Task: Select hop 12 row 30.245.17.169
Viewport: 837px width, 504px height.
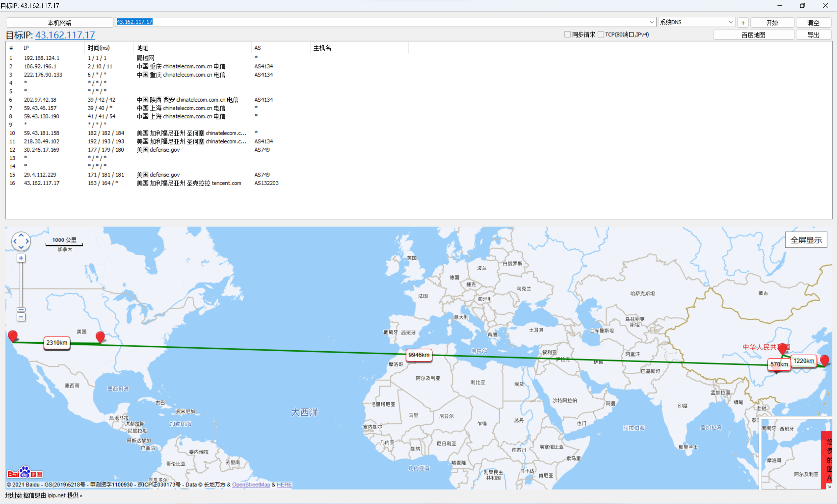Action: (42, 150)
